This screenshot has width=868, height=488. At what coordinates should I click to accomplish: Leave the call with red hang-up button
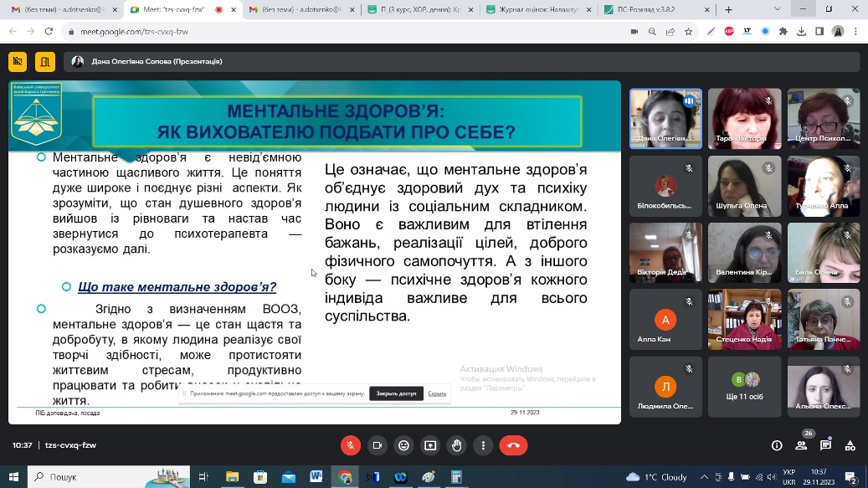pyautogui.click(x=514, y=445)
